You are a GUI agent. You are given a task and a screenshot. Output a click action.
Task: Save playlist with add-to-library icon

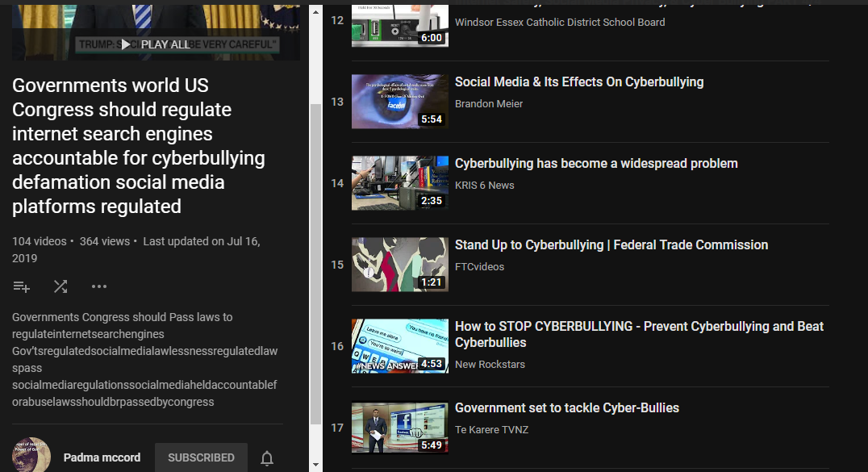coord(22,286)
